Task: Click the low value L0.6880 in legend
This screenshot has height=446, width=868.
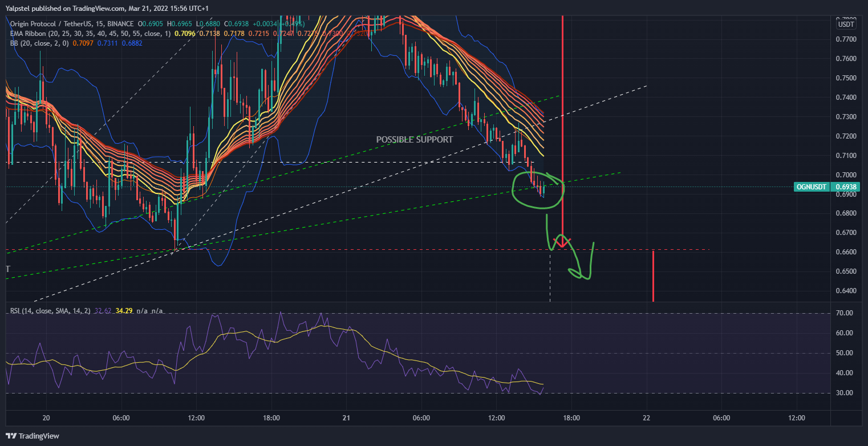Action: [x=208, y=24]
